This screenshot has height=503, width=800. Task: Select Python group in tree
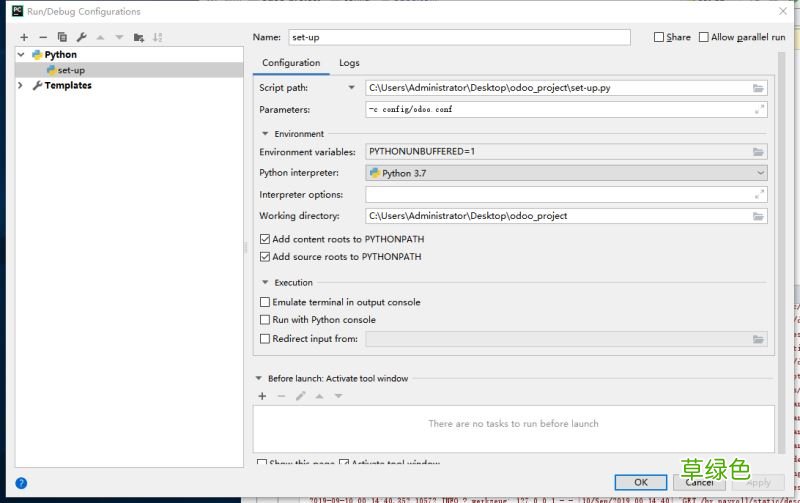point(60,55)
